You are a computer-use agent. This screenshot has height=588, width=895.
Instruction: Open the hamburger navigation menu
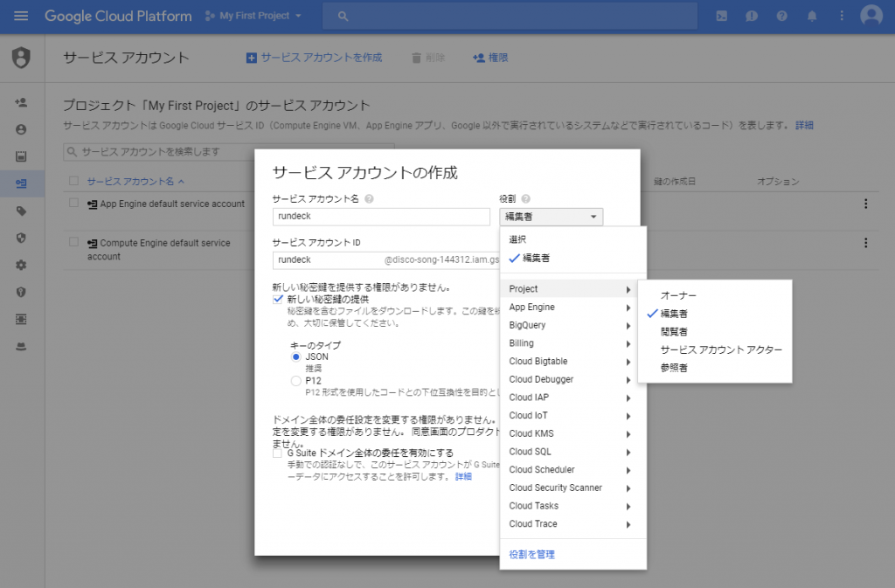(21, 16)
